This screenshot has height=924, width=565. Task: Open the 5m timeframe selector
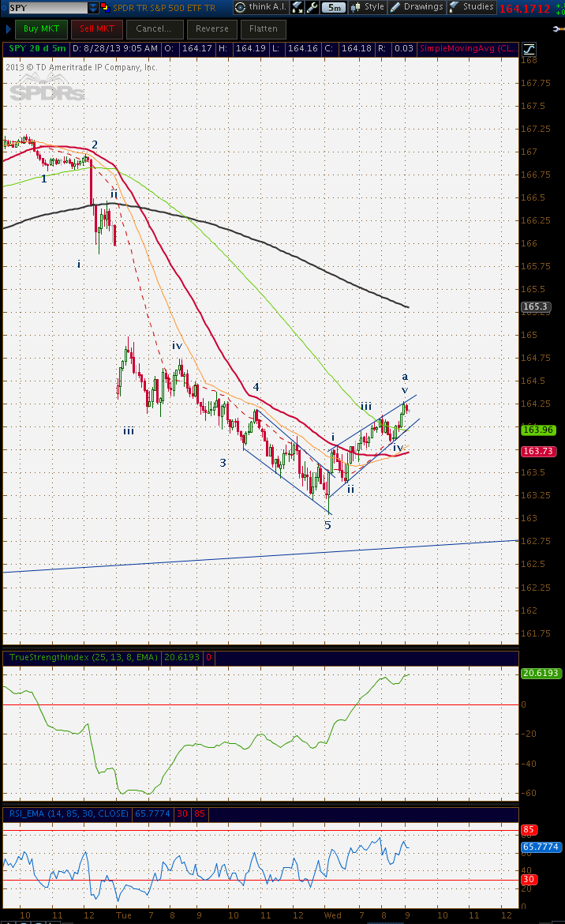(x=335, y=8)
